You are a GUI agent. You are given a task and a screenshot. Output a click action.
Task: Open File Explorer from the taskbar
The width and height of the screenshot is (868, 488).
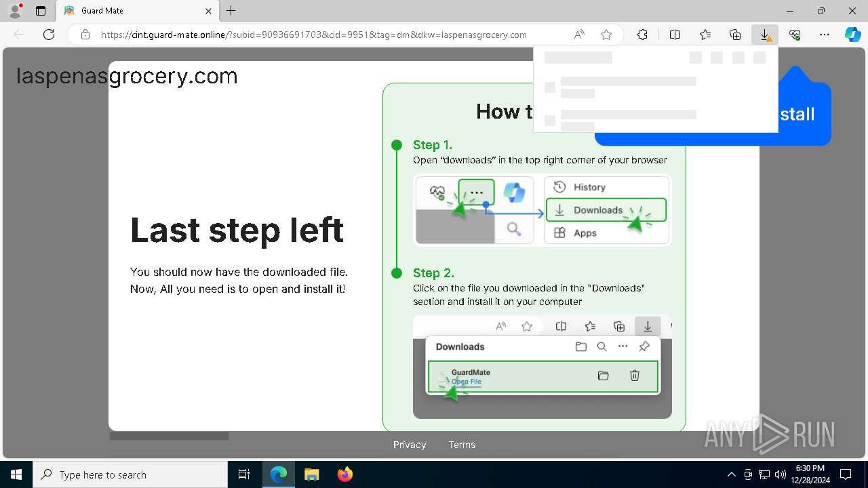pyautogui.click(x=311, y=474)
